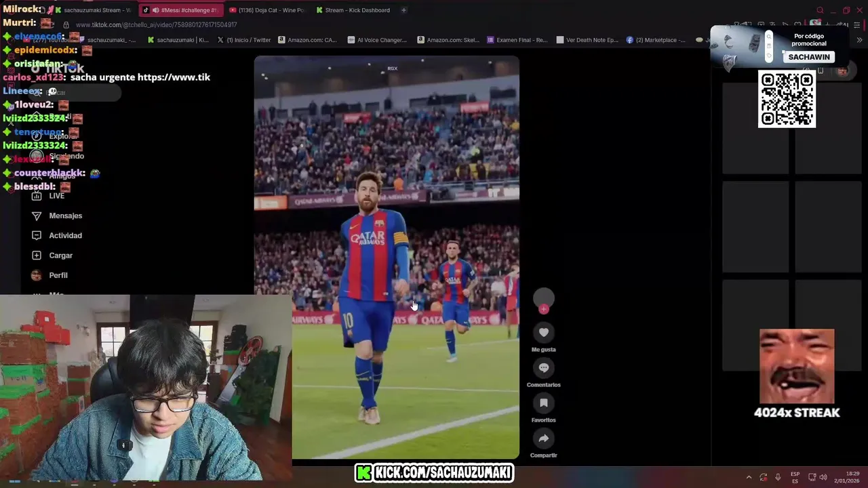The width and height of the screenshot is (868, 488).
Task: Switch to the sachauzumaki Stream tab
Action: pos(93,10)
